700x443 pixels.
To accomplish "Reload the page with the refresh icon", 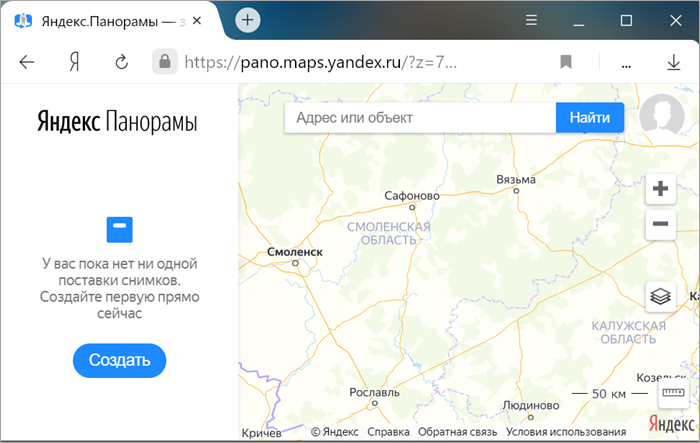I will point(121,62).
